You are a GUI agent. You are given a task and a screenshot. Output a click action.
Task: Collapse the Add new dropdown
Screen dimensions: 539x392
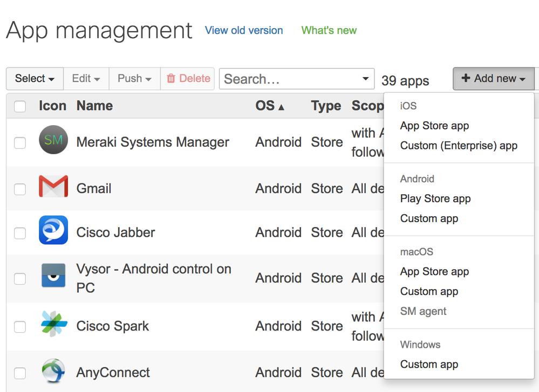(x=493, y=79)
